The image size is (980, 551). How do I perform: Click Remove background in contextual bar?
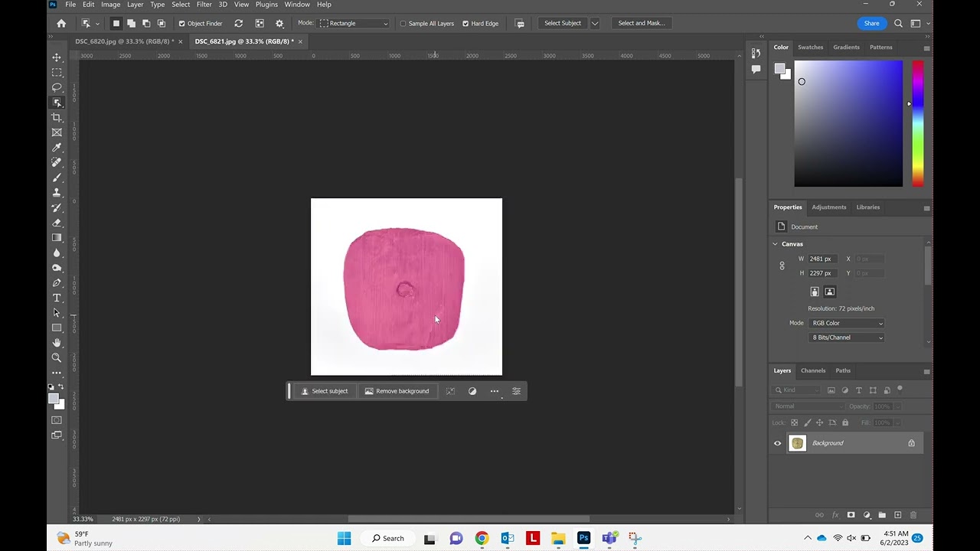pyautogui.click(x=397, y=391)
